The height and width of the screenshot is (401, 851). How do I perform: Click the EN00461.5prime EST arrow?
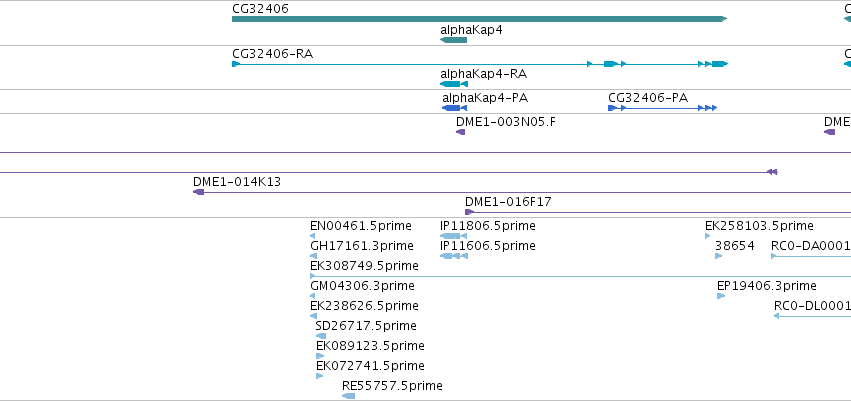pos(313,236)
